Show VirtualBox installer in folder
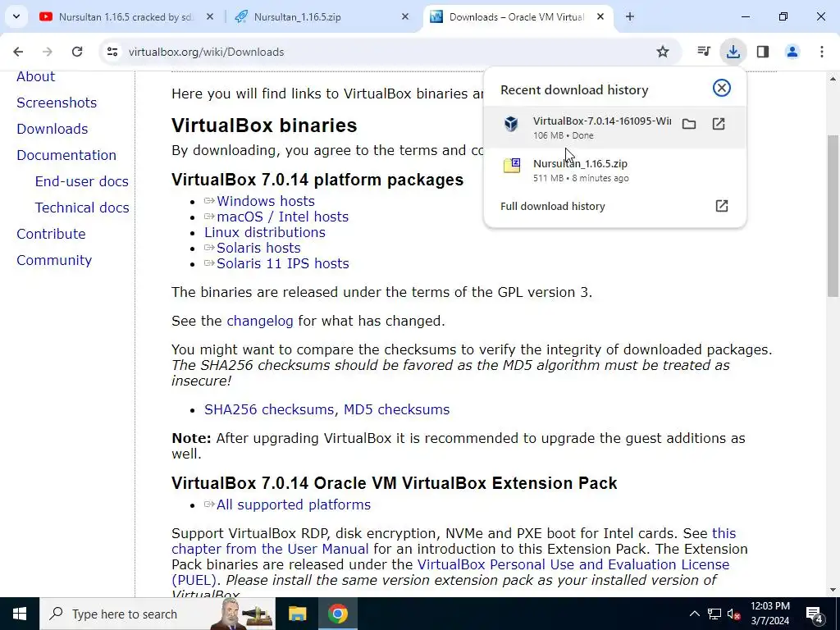This screenshot has width=840, height=630. (x=689, y=125)
